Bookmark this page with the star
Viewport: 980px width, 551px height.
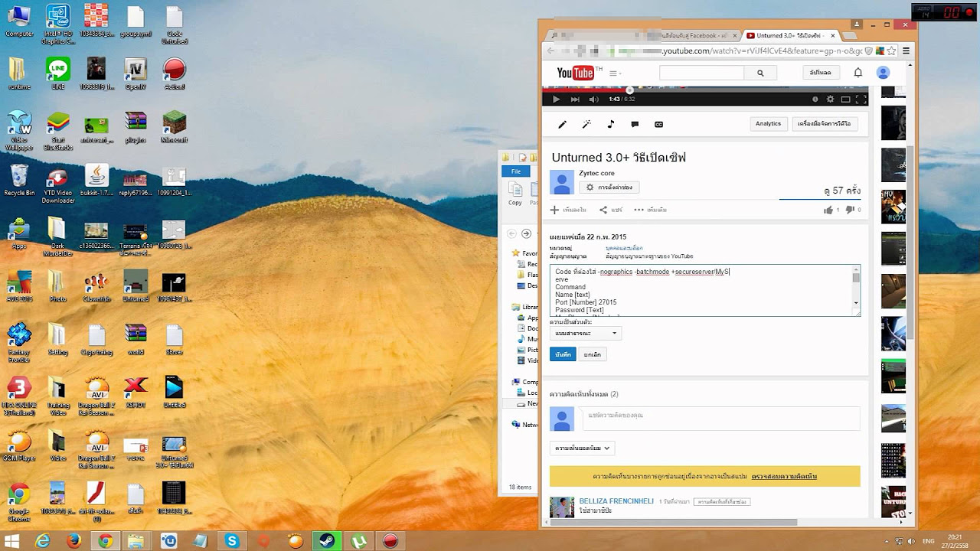coord(892,51)
